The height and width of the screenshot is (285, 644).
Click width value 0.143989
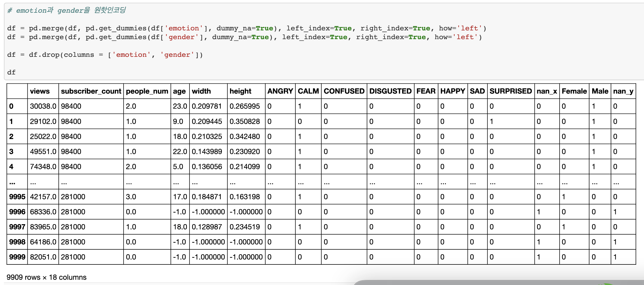pos(207,151)
